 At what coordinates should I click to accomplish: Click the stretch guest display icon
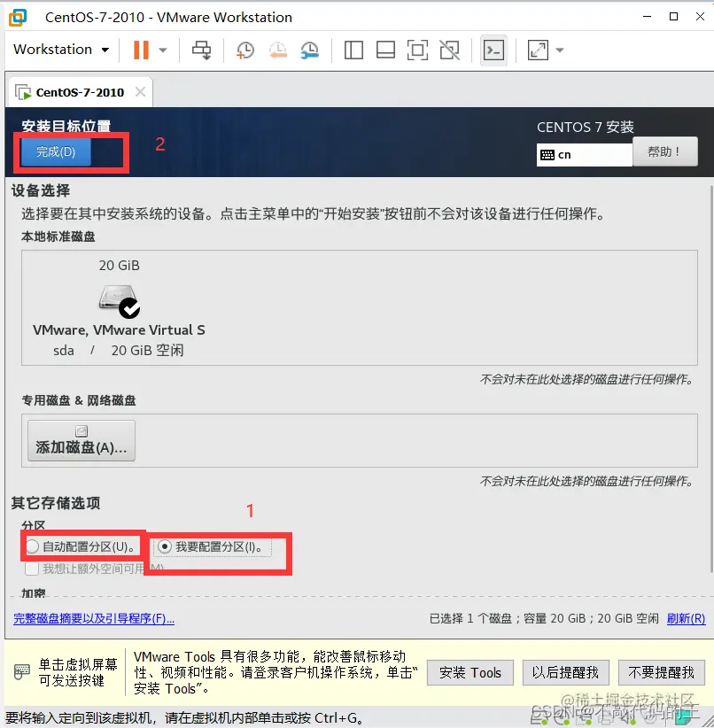538,50
